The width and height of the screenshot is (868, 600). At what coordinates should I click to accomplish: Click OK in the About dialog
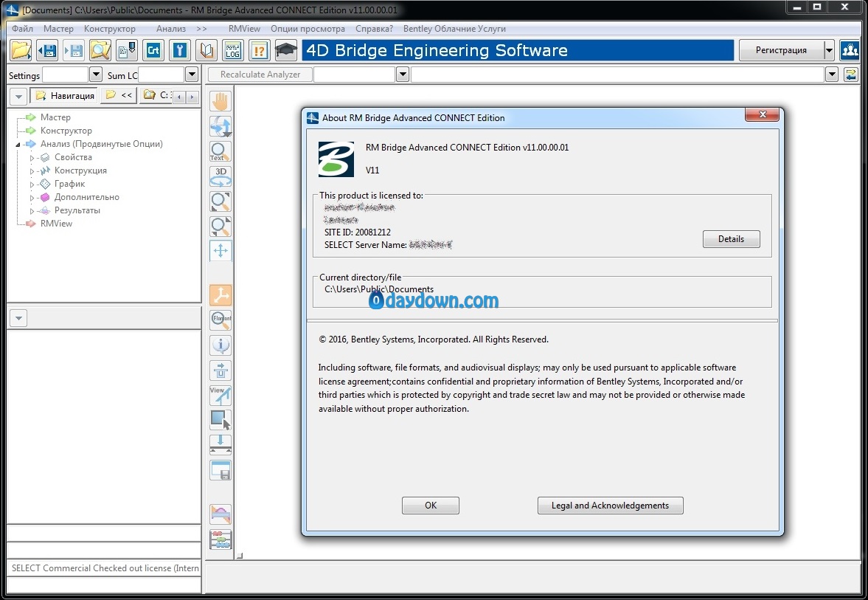pyautogui.click(x=430, y=506)
